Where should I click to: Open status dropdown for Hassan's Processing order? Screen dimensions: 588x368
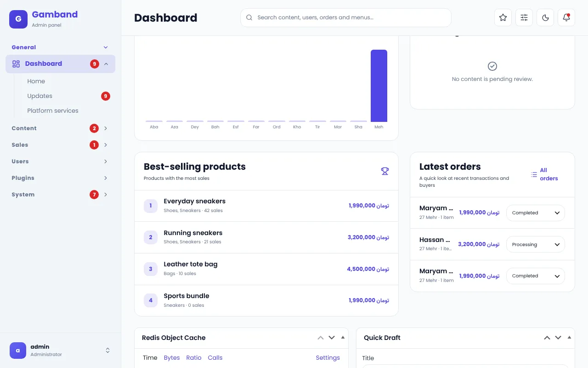pos(536,245)
